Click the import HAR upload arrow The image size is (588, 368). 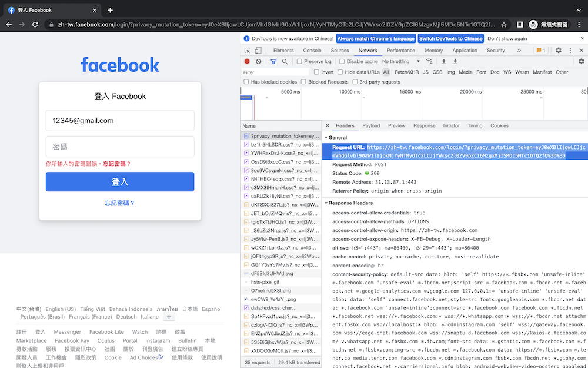click(x=443, y=61)
